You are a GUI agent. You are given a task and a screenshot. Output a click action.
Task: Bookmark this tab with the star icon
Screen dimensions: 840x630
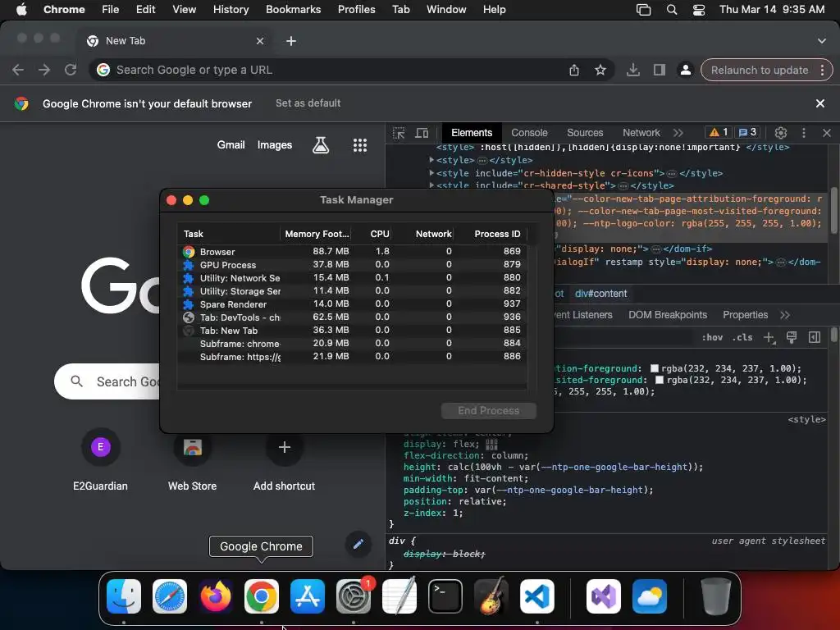point(600,71)
